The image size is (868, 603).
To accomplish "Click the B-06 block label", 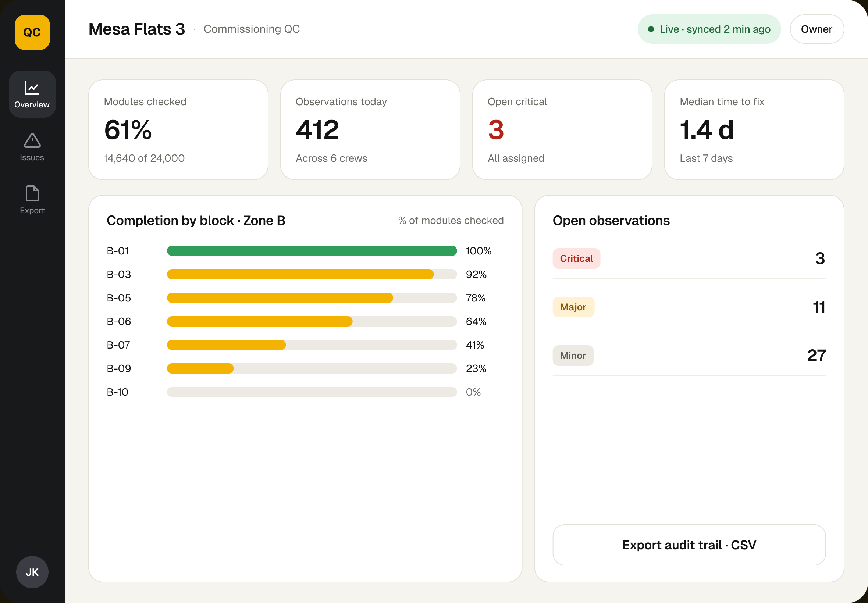I will pos(119,321).
